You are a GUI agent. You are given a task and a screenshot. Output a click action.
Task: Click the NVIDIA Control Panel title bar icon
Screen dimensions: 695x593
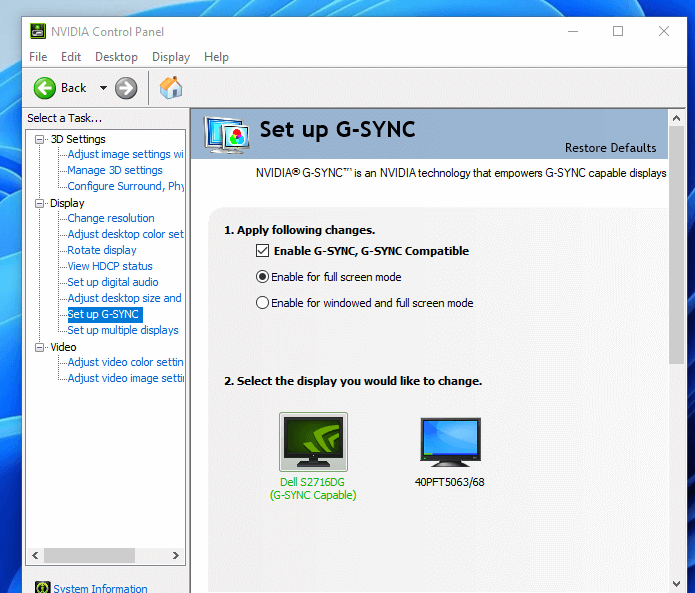[x=38, y=31]
